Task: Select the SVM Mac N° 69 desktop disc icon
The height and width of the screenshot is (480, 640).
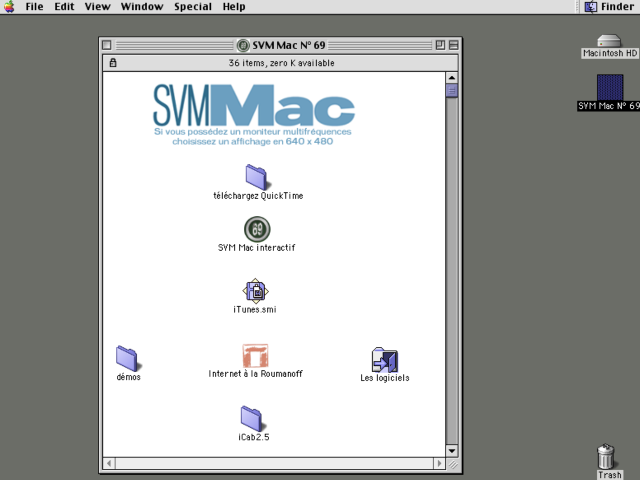Action: pyautogui.click(x=610, y=87)
